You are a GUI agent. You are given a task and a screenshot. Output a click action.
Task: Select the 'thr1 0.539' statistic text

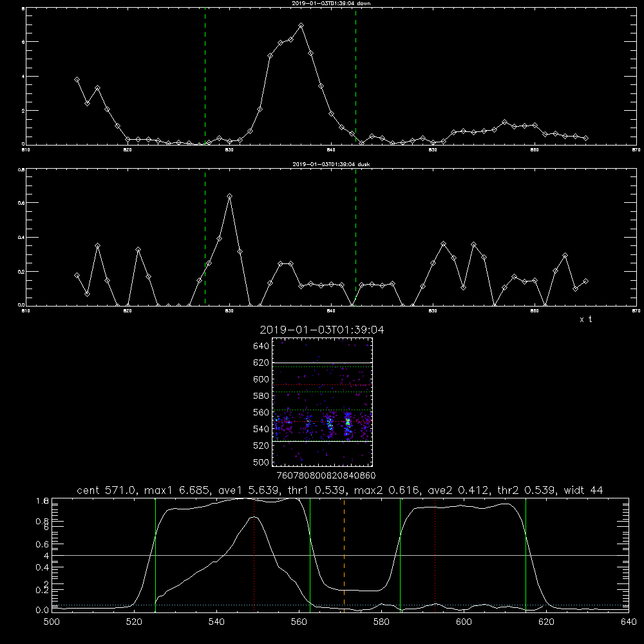point(318,490)
